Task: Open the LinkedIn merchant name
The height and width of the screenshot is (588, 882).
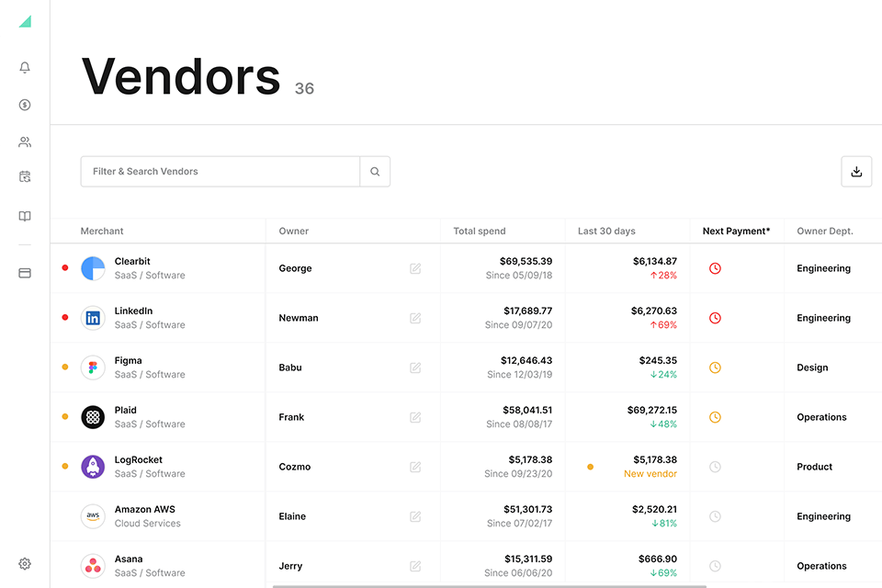Action: point(133,311)
